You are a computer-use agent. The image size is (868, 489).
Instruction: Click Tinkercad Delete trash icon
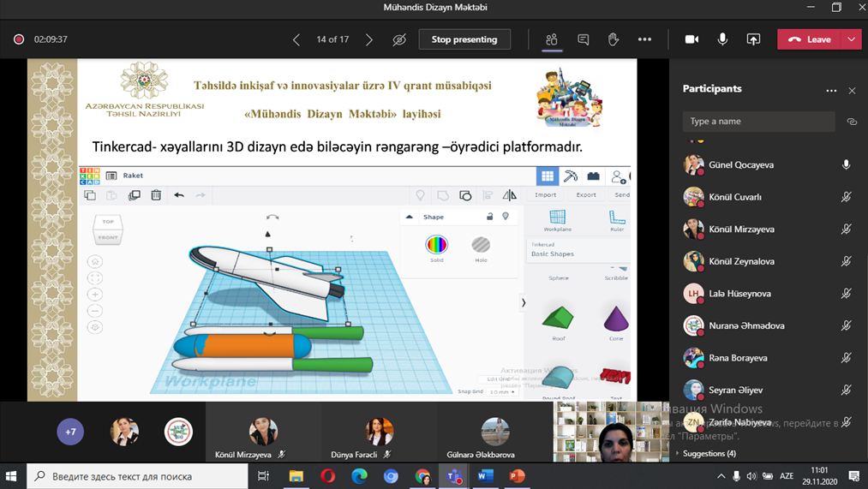point(156,195)
